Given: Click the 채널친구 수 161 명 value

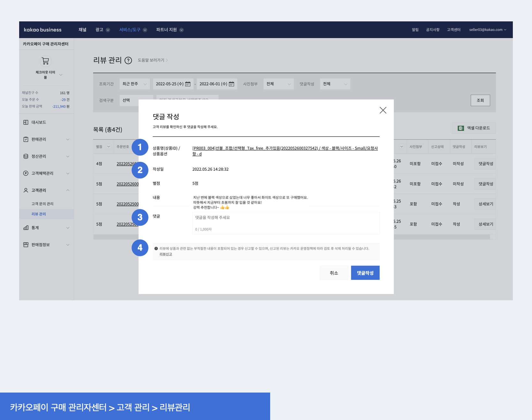Looking at the screenshot, I should click(x=65, y=93).
